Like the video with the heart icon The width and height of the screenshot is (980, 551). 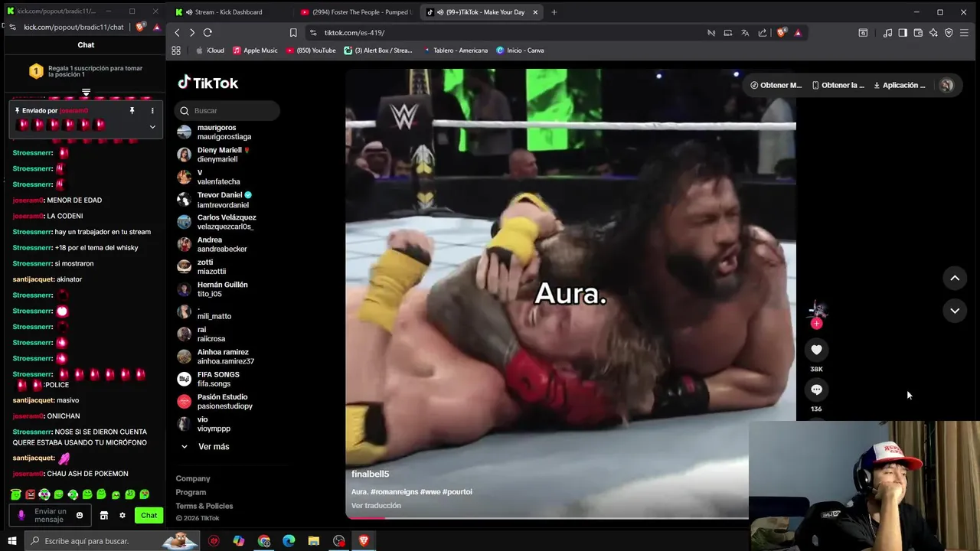(x=816, y=350)
